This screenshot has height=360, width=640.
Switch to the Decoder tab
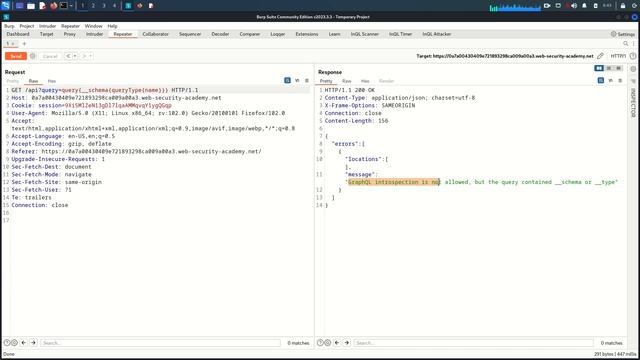(x=220, y=34)
